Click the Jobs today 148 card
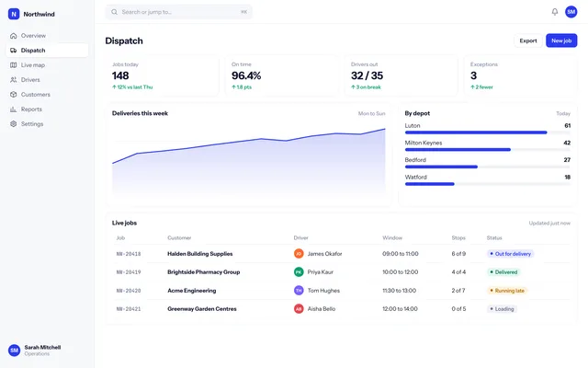This screenshot has width=588, height=368. (163, 75)
